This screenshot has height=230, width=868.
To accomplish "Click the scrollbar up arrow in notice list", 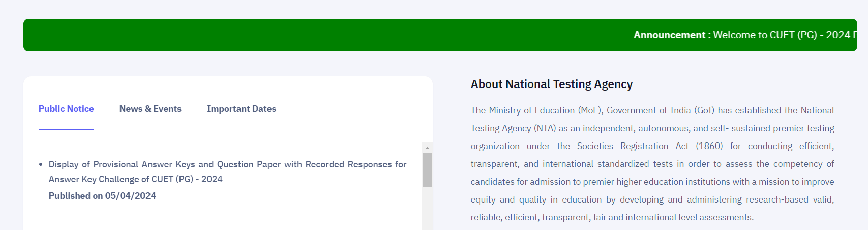I will (427, 148).
